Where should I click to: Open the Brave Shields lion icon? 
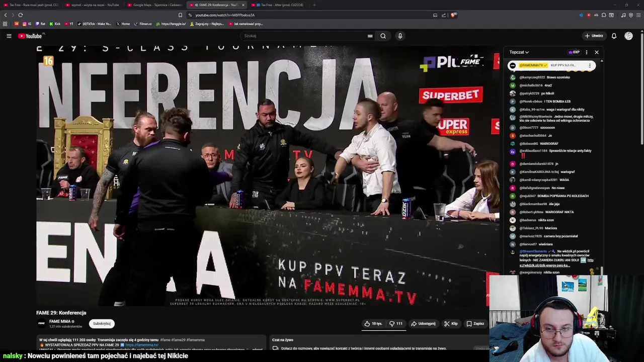(453, 15)
